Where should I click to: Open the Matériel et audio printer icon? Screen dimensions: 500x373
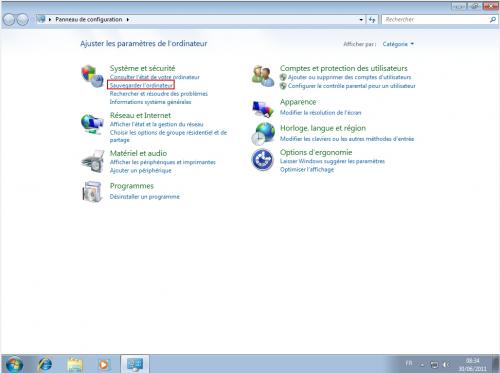pyautogui.click(x=92, y=161)
